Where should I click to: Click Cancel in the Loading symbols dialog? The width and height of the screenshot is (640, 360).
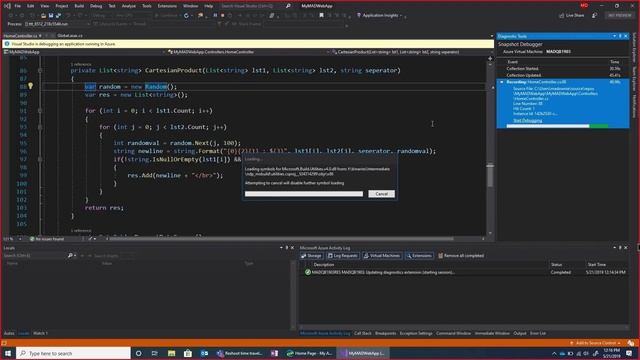point(381,194)
